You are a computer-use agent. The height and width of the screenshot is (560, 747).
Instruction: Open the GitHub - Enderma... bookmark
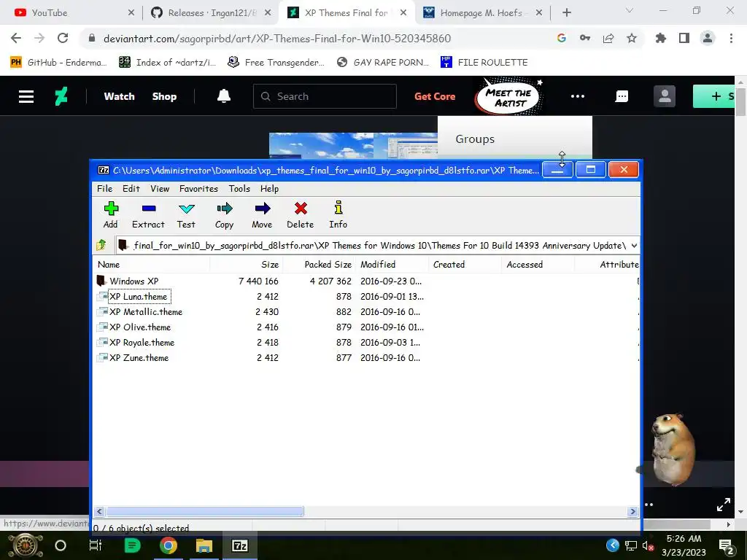[58, 63]
